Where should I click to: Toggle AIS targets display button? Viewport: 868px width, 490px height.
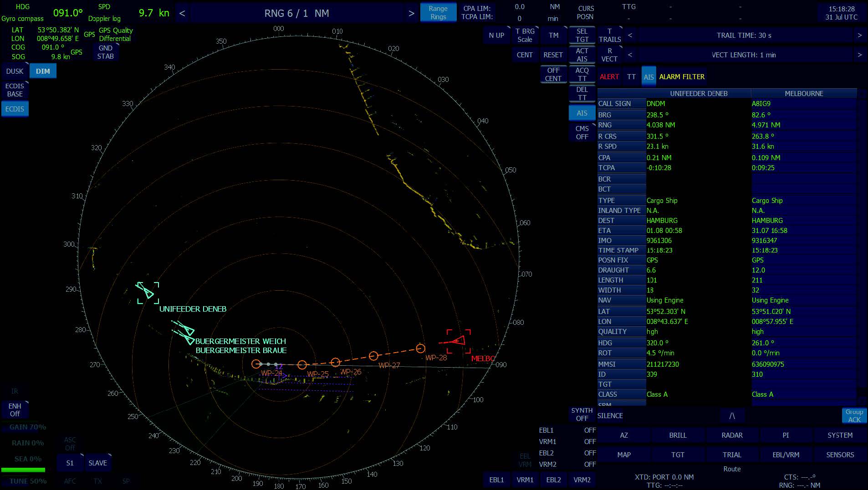(x=582, y=113)
